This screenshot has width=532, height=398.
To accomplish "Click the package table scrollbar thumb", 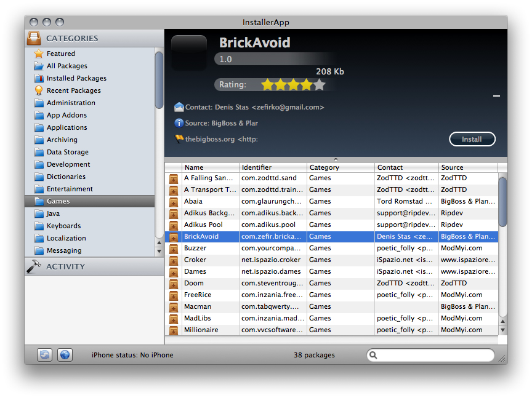I will pyautogui.click(x=503, y=202).
